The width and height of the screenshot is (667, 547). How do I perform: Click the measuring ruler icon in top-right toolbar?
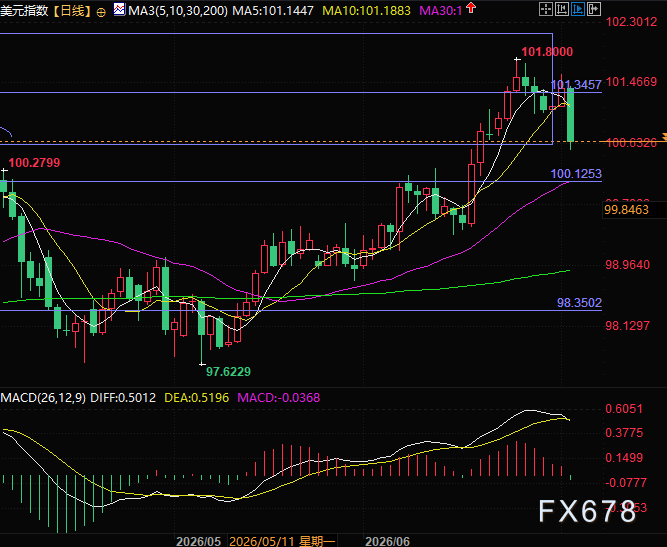click(562, 9)
